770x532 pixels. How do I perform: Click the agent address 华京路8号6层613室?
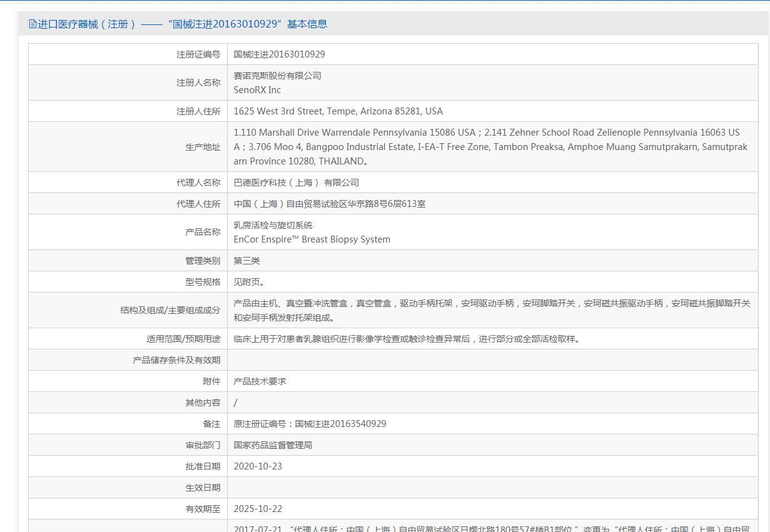[329, 204]
